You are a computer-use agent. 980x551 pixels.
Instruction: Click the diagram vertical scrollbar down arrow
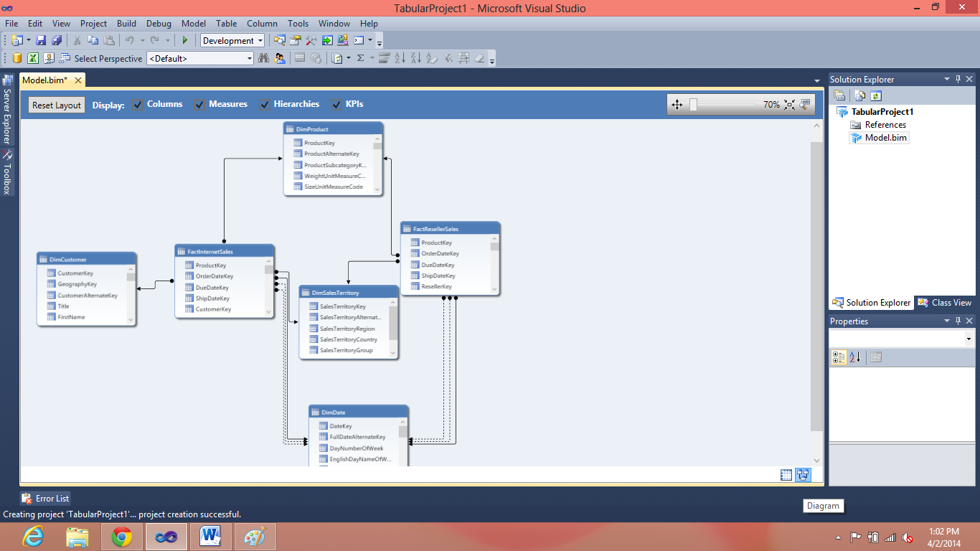[816, 460]
